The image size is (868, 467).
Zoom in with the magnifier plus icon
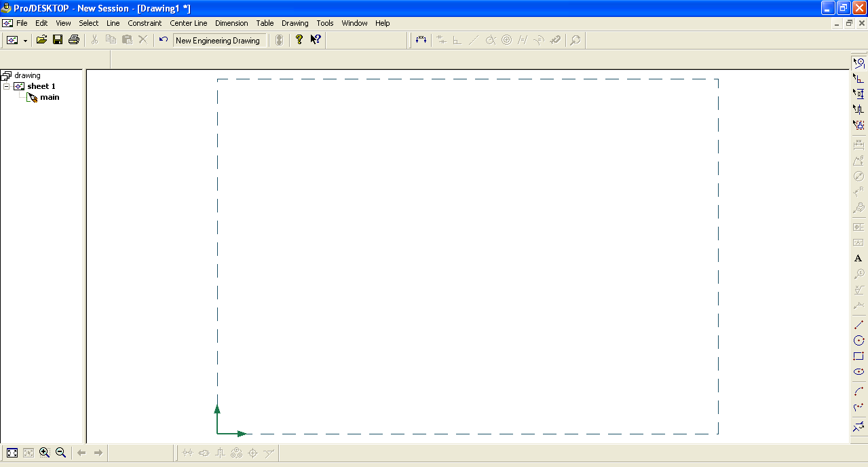tap(44, 452)
